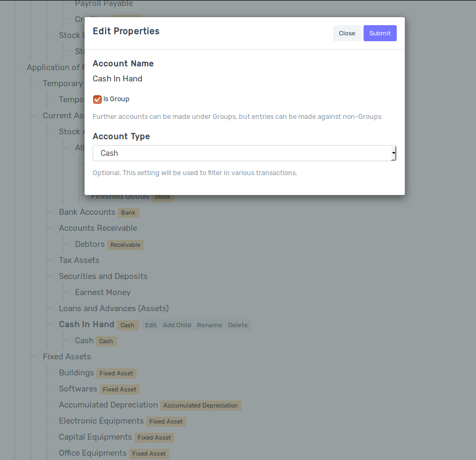
Task: Delete the Cash In Hand account
Action: click(238, 325)
